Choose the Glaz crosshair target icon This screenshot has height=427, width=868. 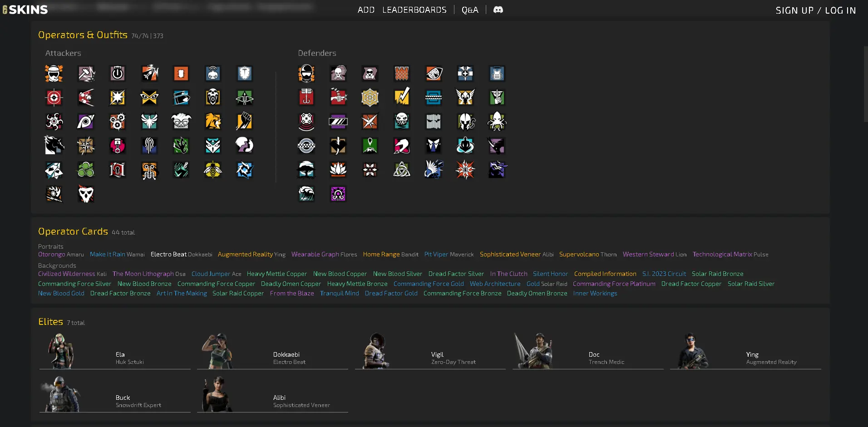pyautogui.click(x=54, y=98)
